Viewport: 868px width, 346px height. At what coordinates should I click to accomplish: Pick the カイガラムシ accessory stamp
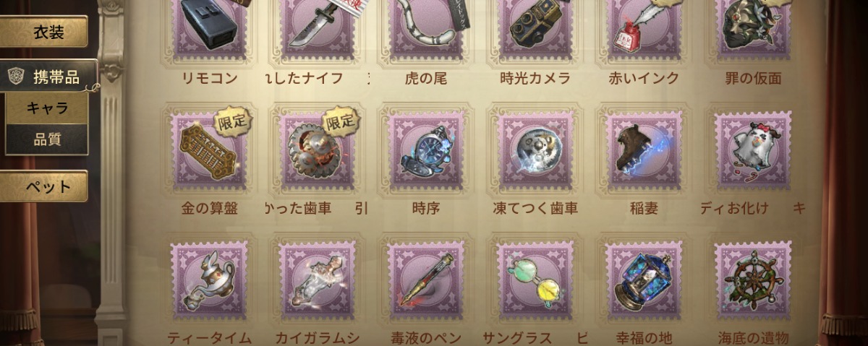(x=317, y=280)
